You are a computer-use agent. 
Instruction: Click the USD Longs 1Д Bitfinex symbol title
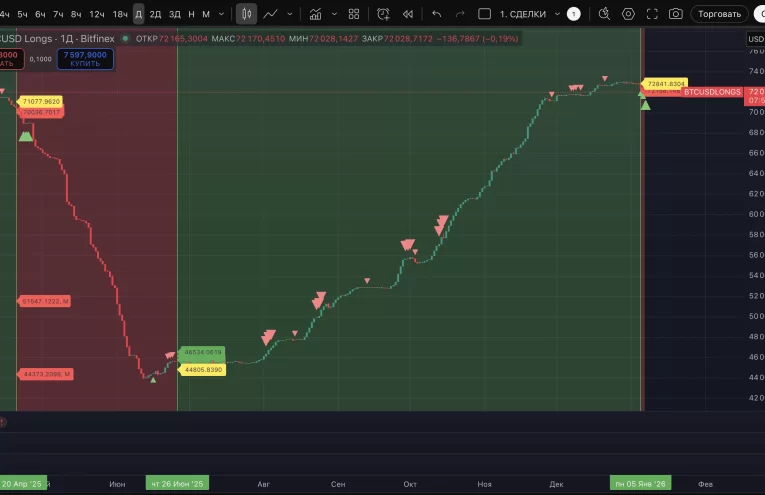57,39
